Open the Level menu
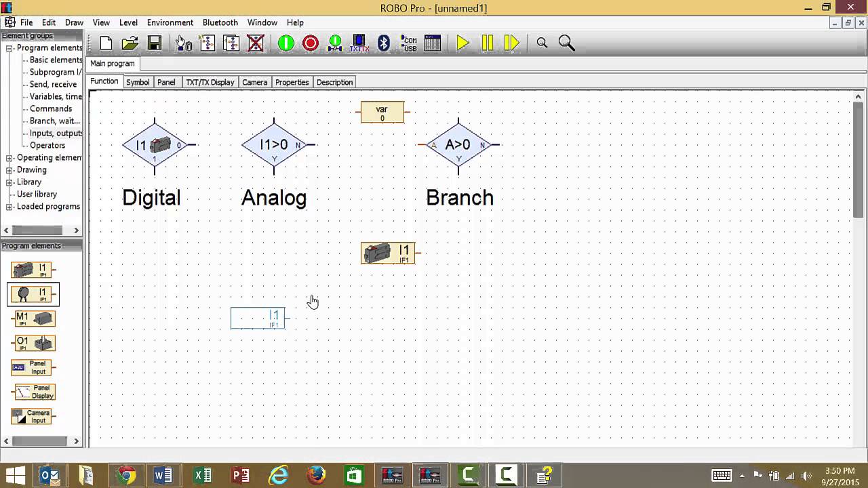Viewport: 868px width, 488px height. point(128,22)
